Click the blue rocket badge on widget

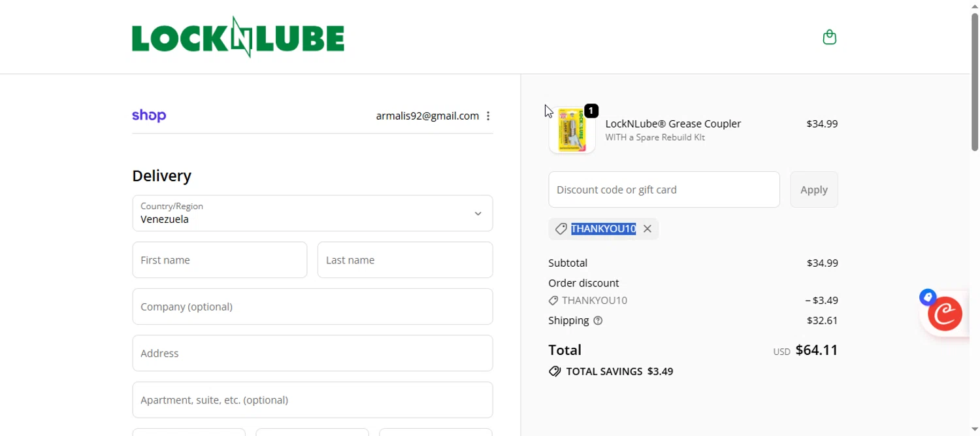(928, 297)
